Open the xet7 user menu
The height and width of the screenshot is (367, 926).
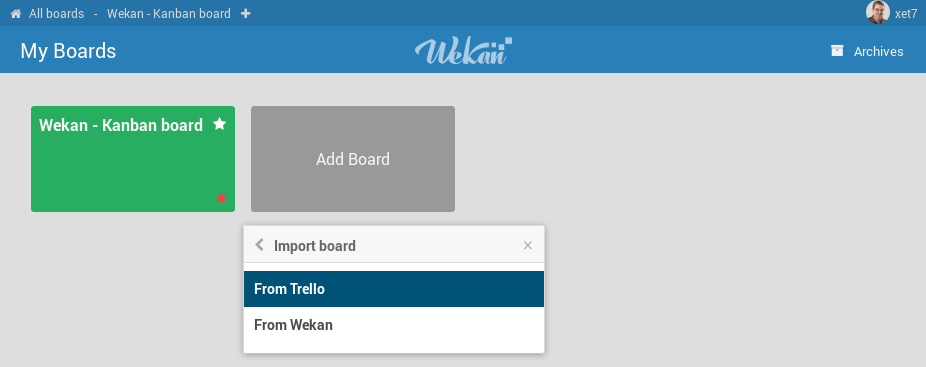coord(905,14)
